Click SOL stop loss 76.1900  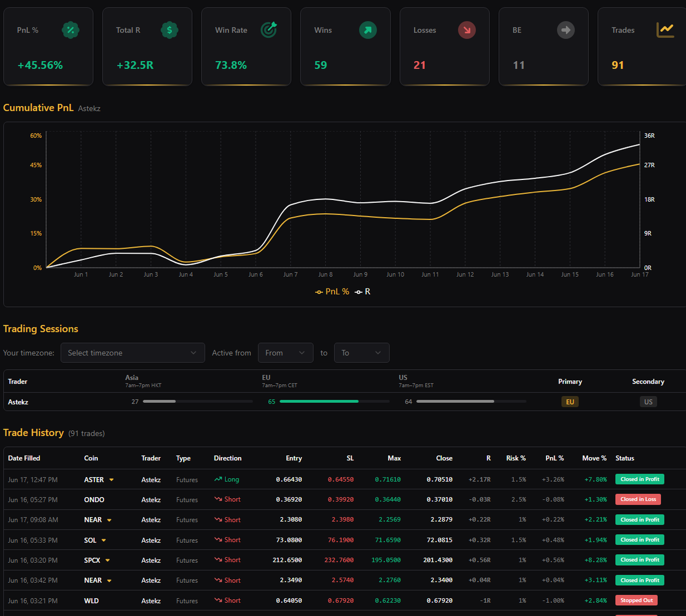tap(341, 540)
